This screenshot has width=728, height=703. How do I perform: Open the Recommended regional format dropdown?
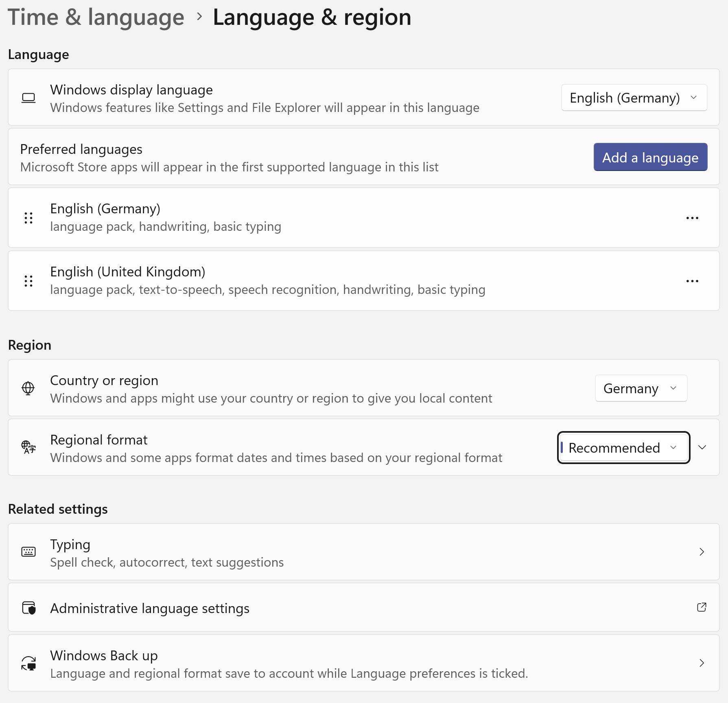(623, 447)
